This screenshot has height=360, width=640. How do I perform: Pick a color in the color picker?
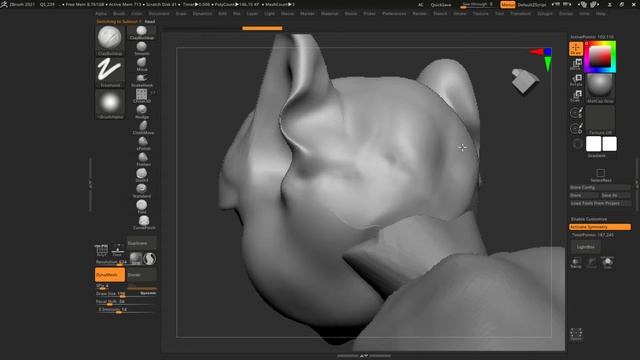coord(600,57)
